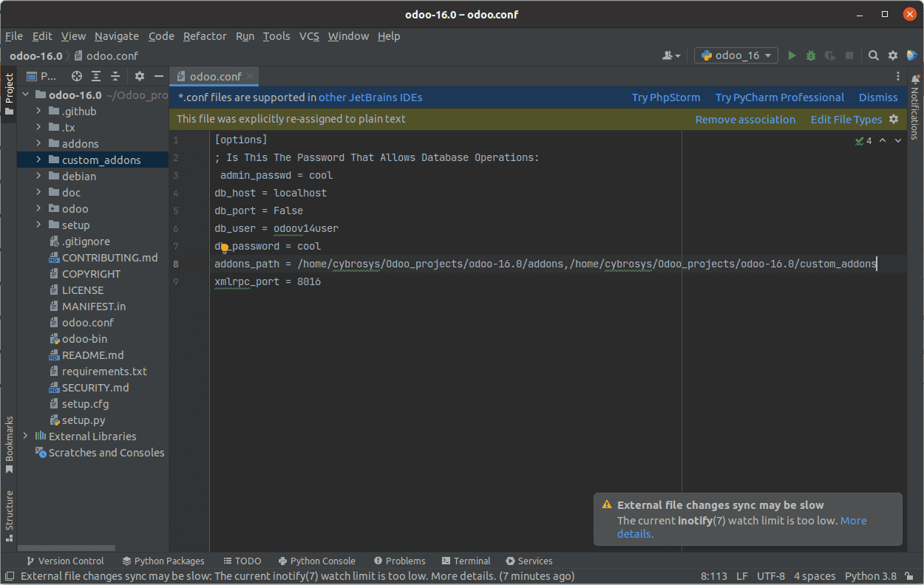Toggle the Notifications side panel
The height and width of the screenshot is (585, 924).
[x=914, y=107]
